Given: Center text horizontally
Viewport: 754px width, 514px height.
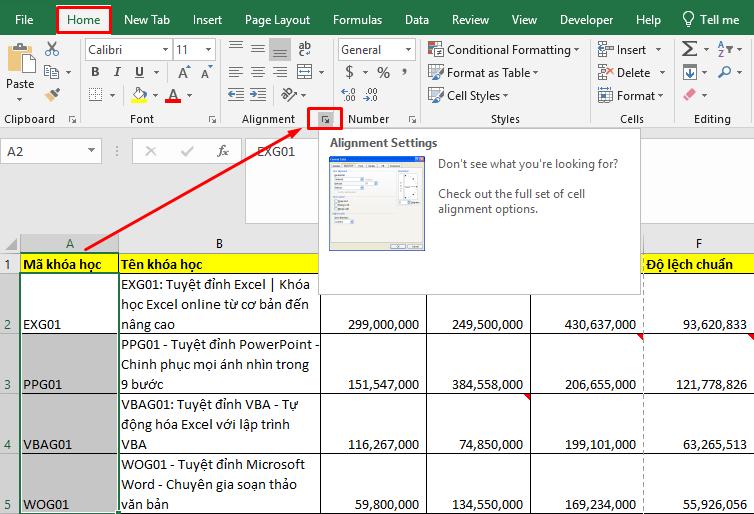Looking at the screenshot, I should click(x=258, y=72).
